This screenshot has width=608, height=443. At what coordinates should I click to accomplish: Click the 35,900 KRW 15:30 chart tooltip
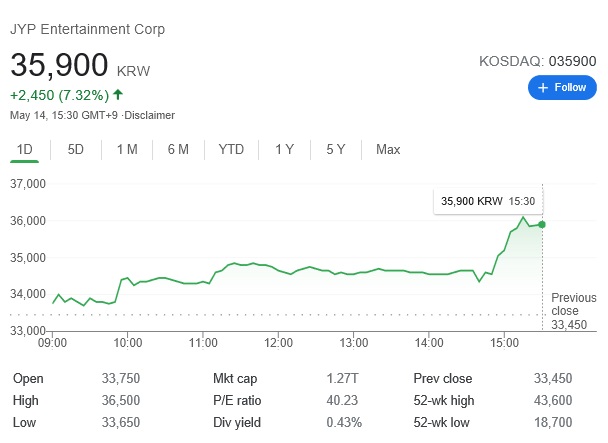tap(488, 201)
